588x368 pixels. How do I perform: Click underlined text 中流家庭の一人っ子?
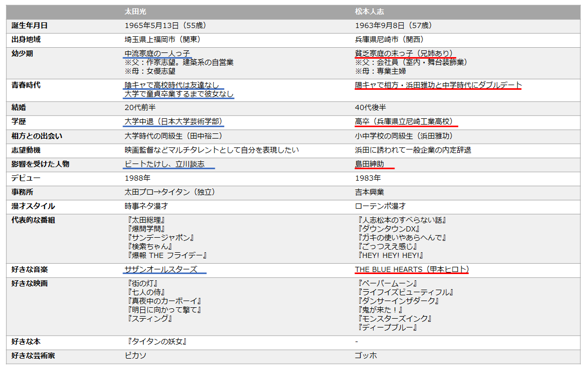tap(157, 53)
